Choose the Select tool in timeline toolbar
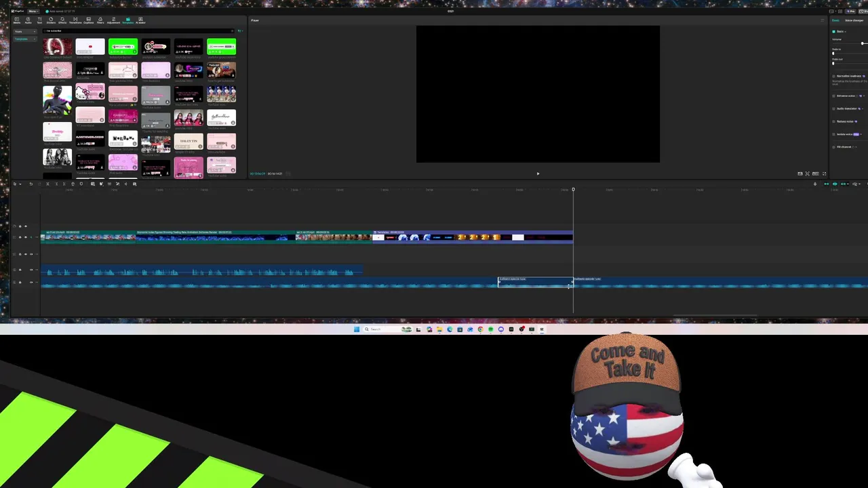 click(x=15, y=184)
